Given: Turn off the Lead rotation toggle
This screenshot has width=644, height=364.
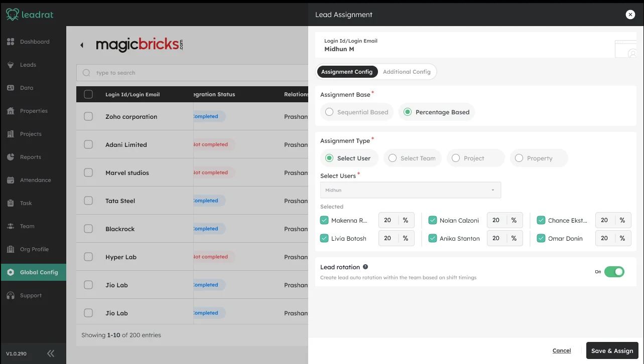Looking at the screenshot, I should tap(614, 272).
